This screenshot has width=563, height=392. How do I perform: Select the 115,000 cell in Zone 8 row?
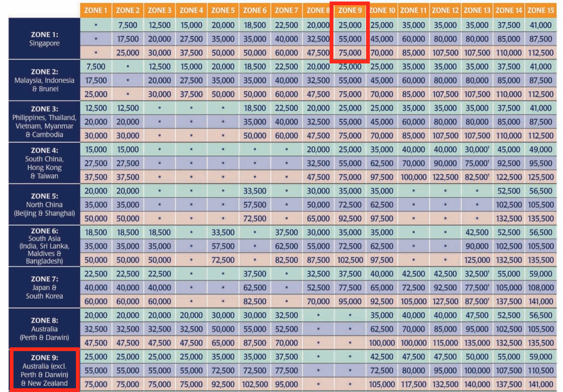point(445,343)
